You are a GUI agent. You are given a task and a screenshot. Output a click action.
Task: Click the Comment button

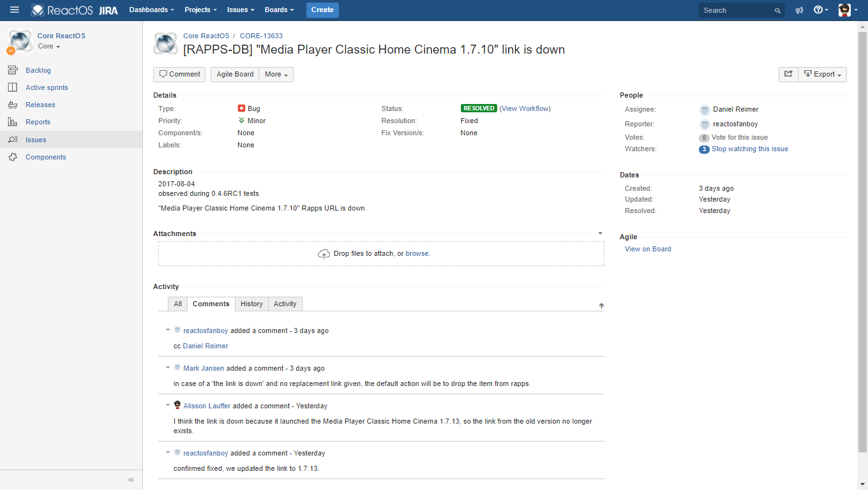[x=179, y=75]
